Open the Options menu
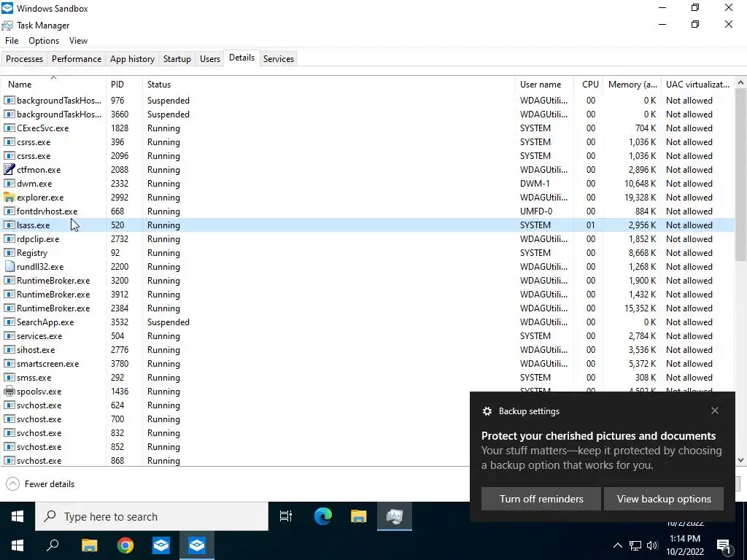This screenshot has height=560, width=747. tap(44, 41)
